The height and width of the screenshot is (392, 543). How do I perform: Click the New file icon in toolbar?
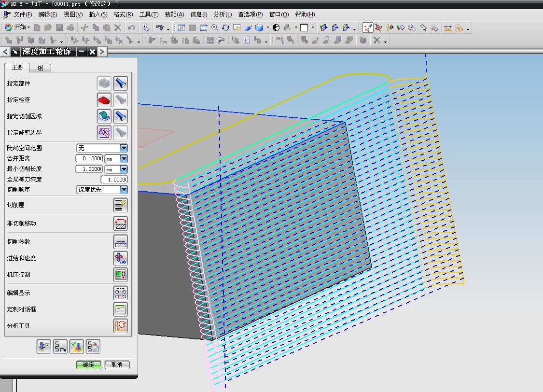pos(37,28)
